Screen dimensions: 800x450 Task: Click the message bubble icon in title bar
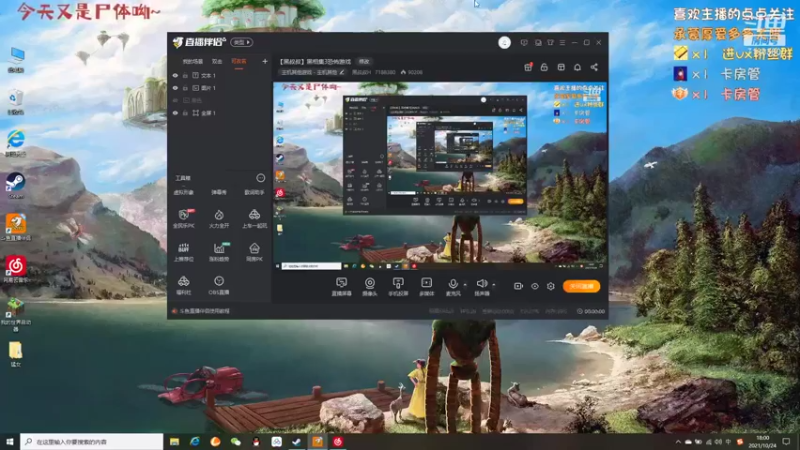pos(524,42)
